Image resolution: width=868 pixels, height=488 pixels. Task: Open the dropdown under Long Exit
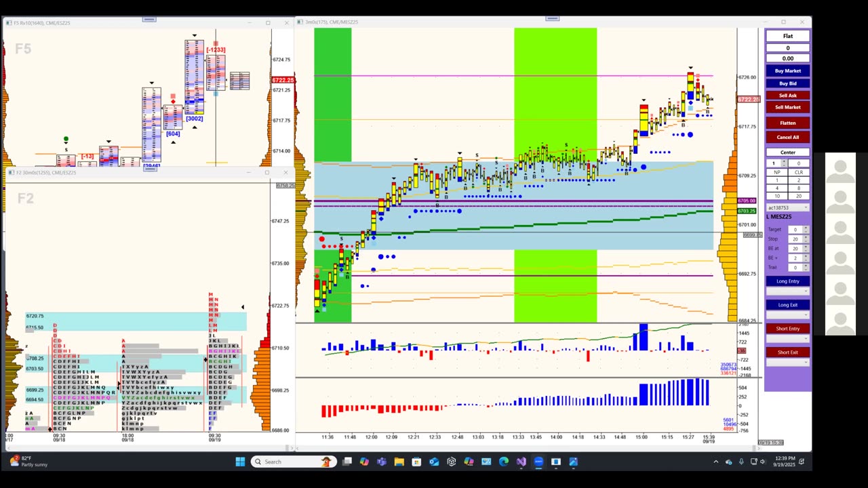(787, 315)
